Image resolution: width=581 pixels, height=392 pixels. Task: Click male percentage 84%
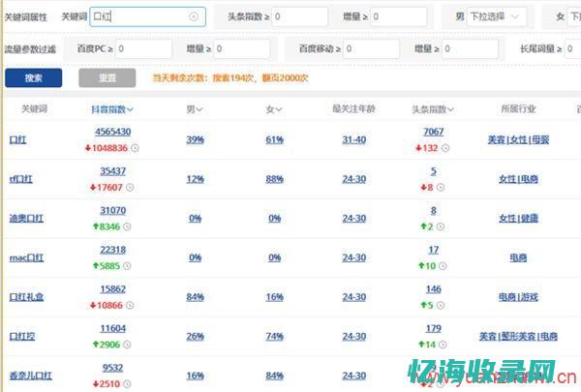pyautogui.click(x=196, y=297)
